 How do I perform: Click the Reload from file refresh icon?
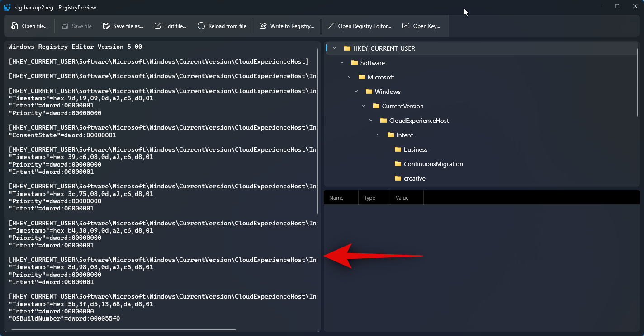click(201, 26)
